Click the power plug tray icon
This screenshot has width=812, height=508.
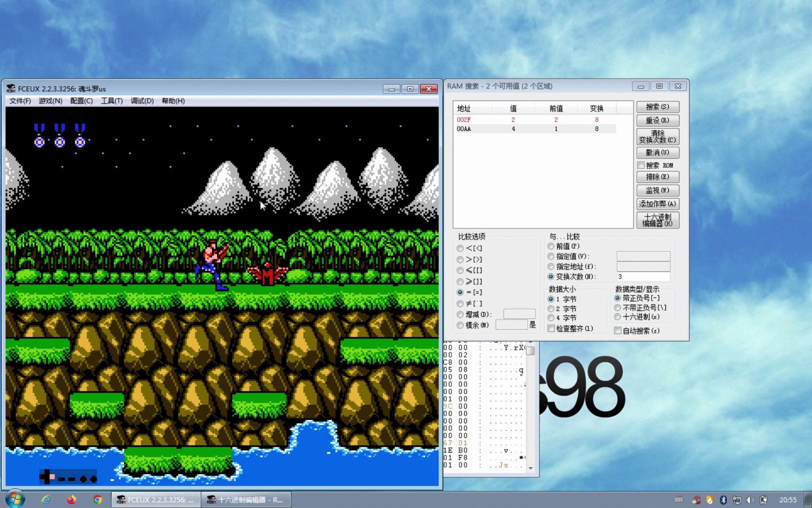[764, 500]
